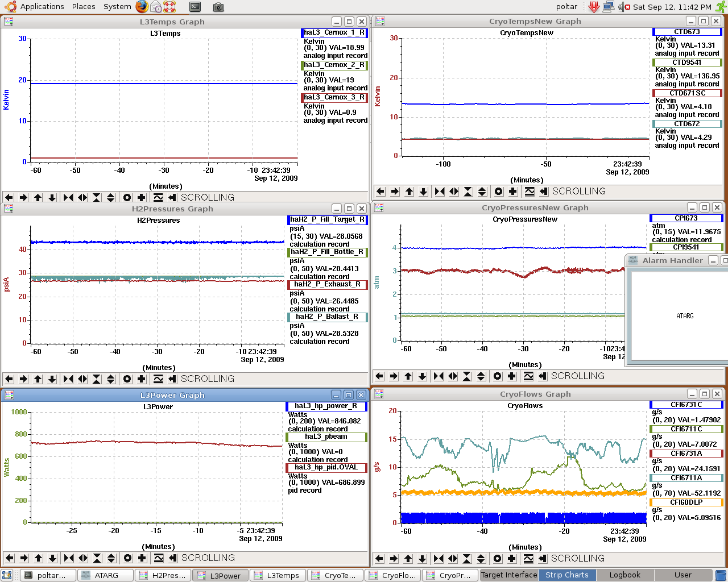Open terminal launcher in top panel

[x=195, y=7]
